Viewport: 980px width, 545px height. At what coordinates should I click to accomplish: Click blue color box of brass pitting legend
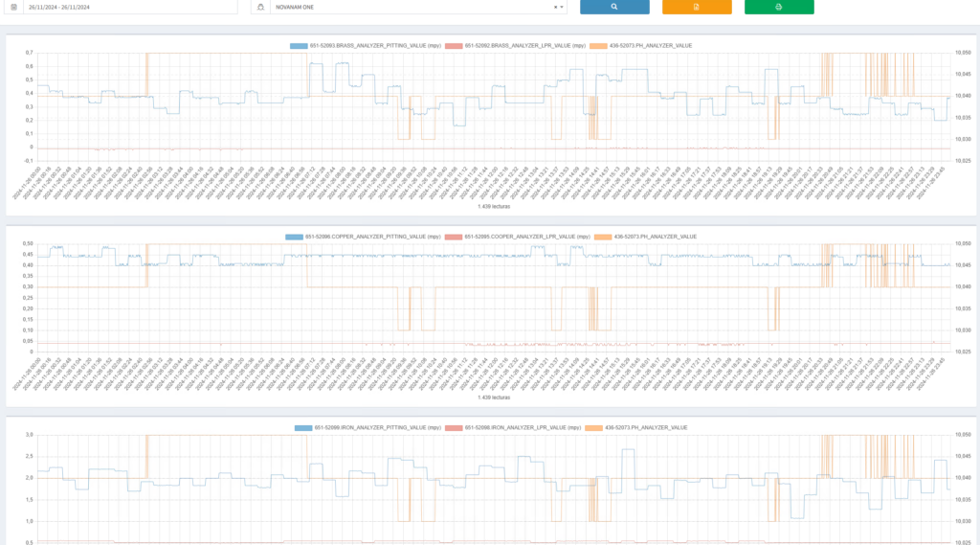(x=298, y=45)
